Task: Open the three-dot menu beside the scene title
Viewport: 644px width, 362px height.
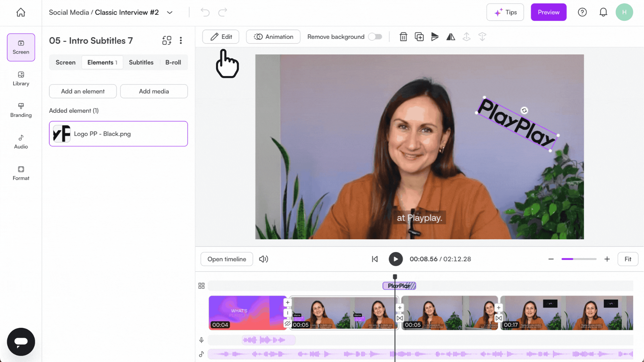Action: click(181, 40)
